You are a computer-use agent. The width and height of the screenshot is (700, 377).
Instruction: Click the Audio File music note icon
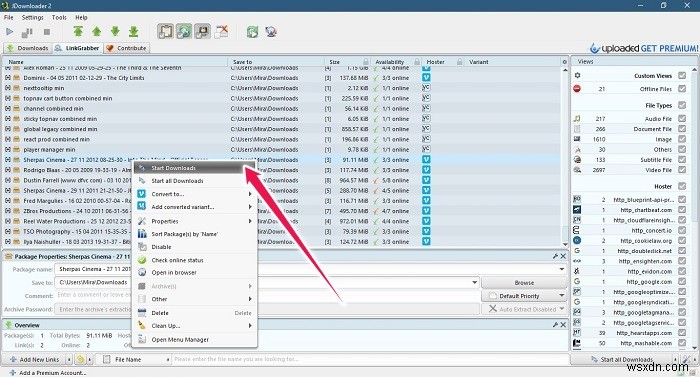tap(577, 118)
